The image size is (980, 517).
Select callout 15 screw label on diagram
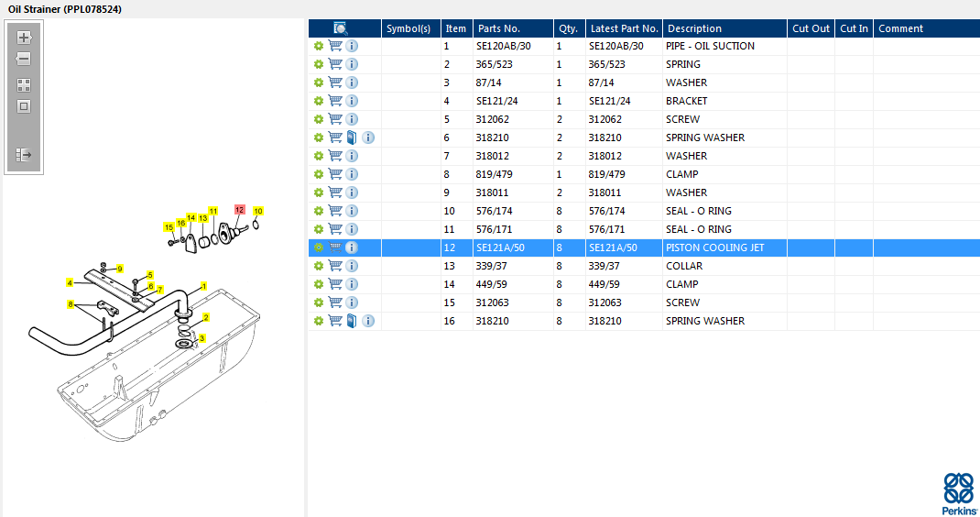(x=169, y=227)
